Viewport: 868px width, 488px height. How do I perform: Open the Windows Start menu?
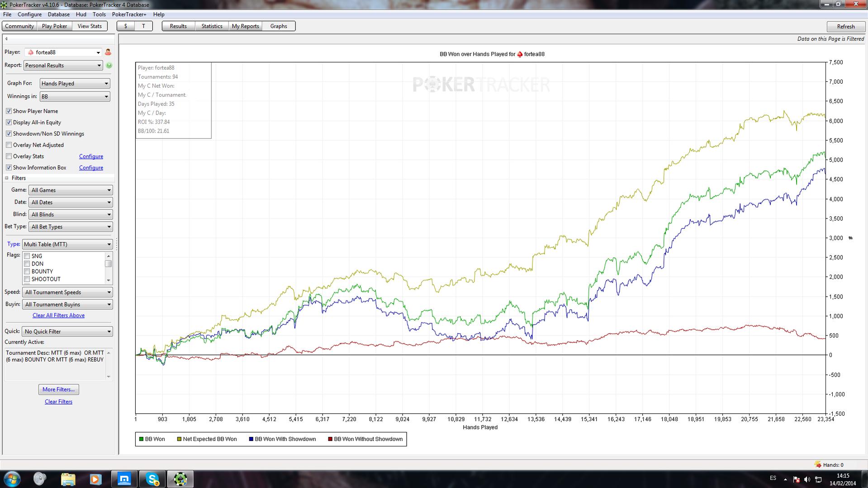pyautogui.click(x=12, y=479)
